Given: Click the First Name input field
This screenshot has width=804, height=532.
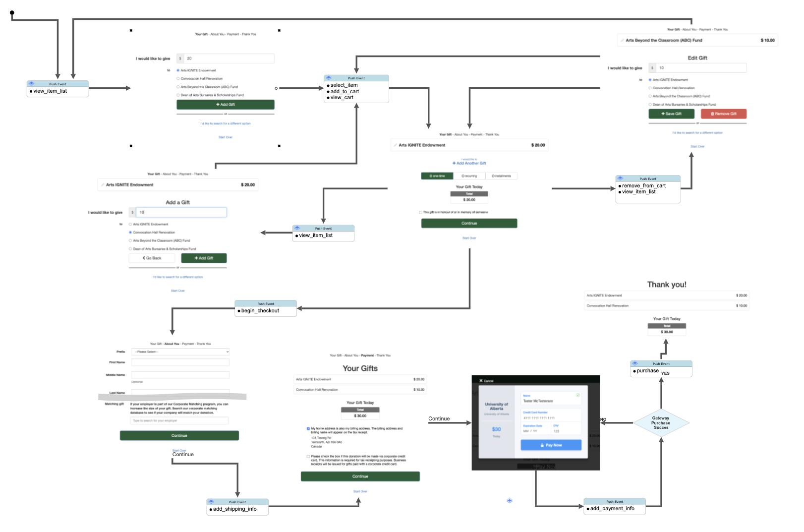Looking at the screenshot, I should click(180, 362).
